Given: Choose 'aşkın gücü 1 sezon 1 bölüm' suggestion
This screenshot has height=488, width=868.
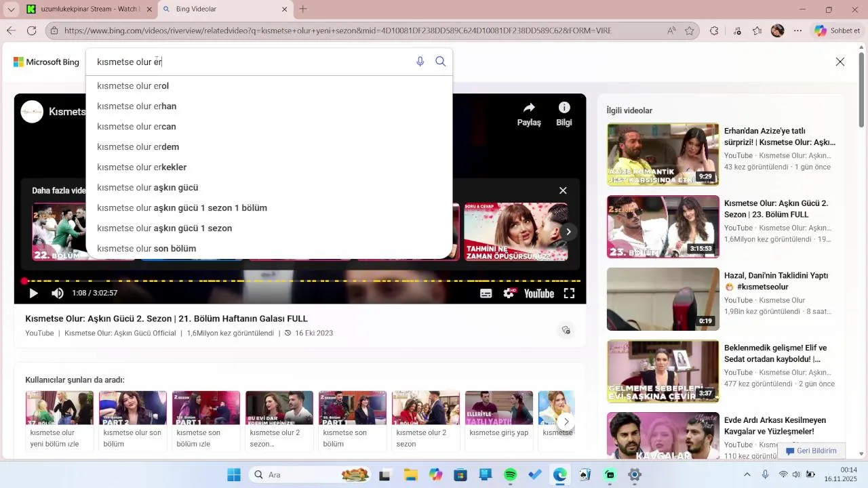Looking at the screenshot, I should [x=269, y=208].
